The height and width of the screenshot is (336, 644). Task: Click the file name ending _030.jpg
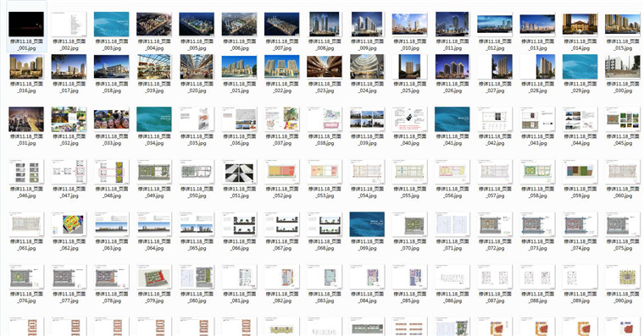[623, 87]
